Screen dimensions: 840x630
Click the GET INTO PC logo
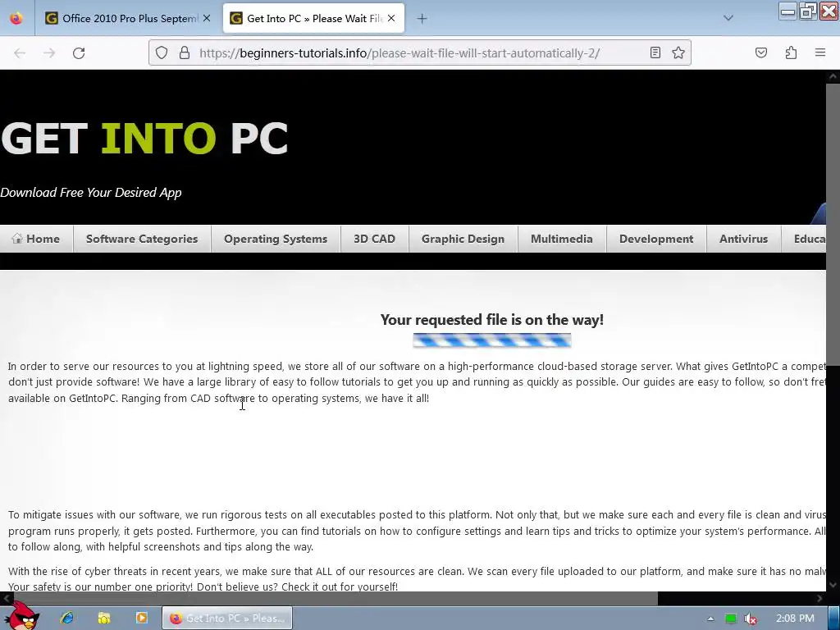pos(144,138)
